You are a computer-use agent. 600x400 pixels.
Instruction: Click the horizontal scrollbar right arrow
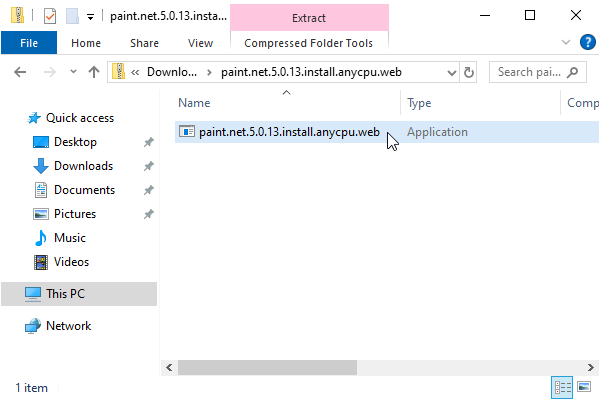(591, 367)
